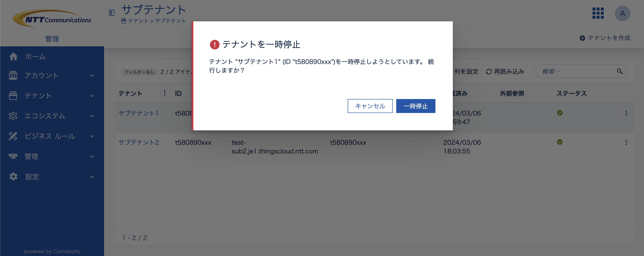644x256 pixels.
Task: Collapse the navigator menu icon
Action: point(112,12)
